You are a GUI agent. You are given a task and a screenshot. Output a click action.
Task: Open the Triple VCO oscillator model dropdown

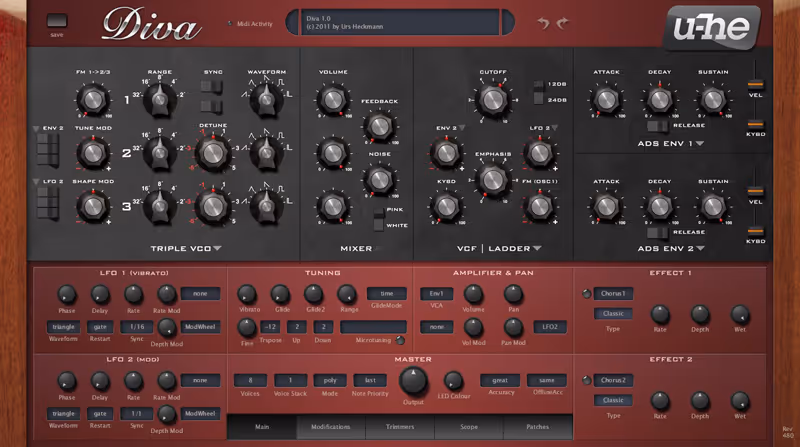(217, 248)
